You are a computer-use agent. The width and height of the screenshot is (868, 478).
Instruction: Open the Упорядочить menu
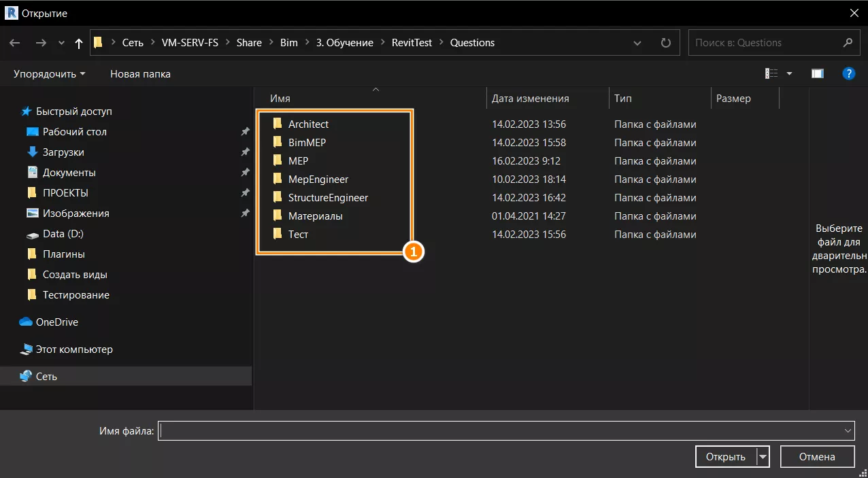49,73
